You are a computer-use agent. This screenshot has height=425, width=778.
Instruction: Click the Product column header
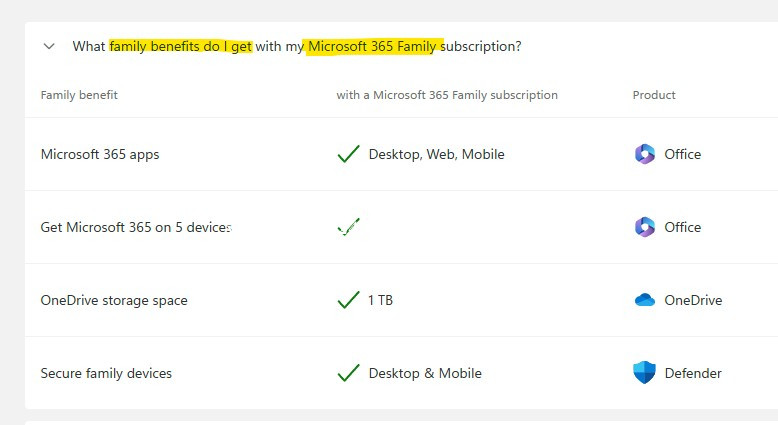654,95
